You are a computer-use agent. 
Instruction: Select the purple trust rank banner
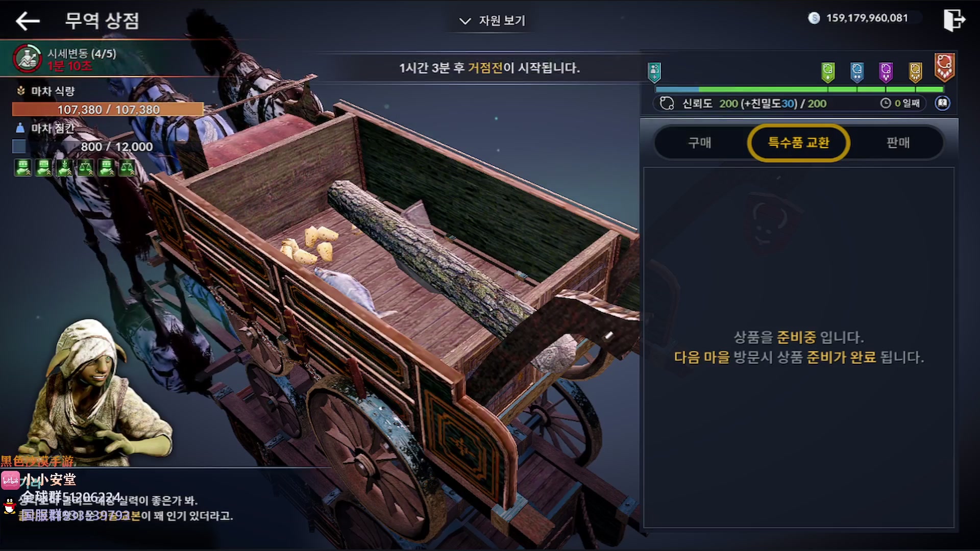pyautogui.click(x=886, y=72)
